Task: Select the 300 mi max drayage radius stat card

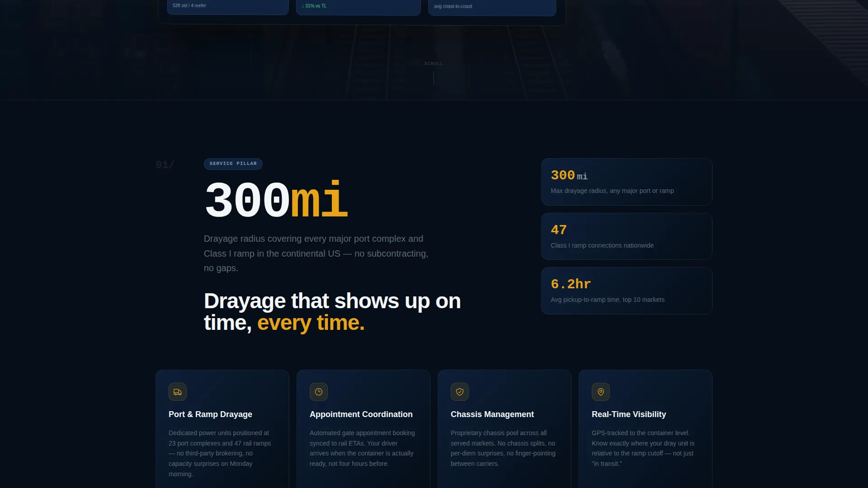Action: [627, 182]
